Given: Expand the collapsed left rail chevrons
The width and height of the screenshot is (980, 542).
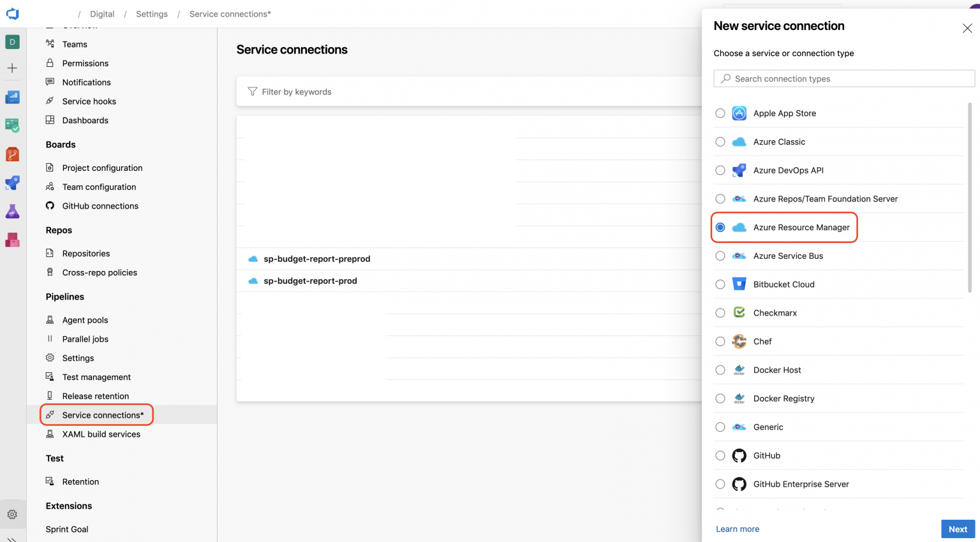Looking at the screenshot, I should [x=13, y=538].
